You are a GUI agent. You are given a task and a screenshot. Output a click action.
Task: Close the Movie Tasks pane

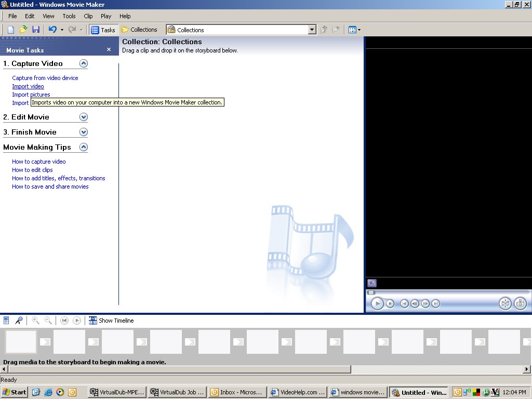click(x=109, y=49)
